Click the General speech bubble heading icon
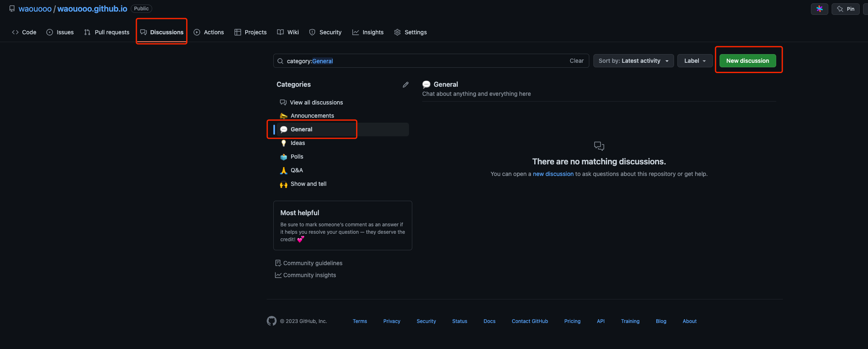The image size is (868, 349). 426,85
